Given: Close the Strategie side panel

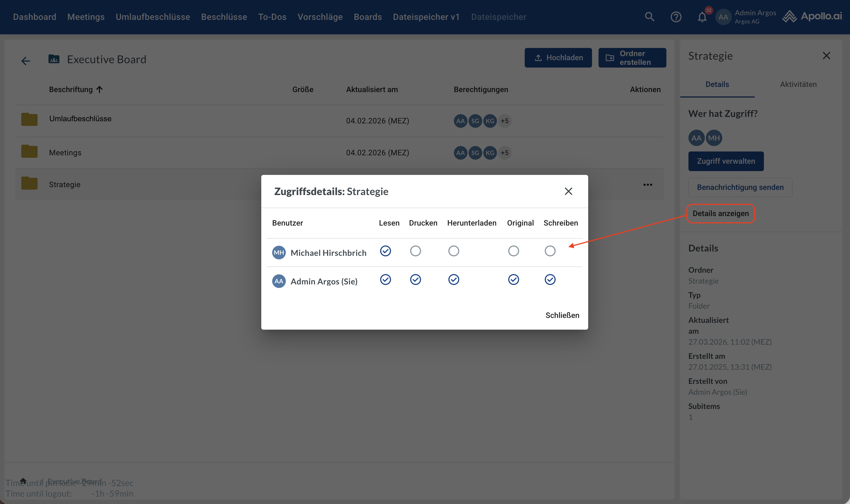Looking at the screenshot, I should pyautogui.click(x=826, y=56).
